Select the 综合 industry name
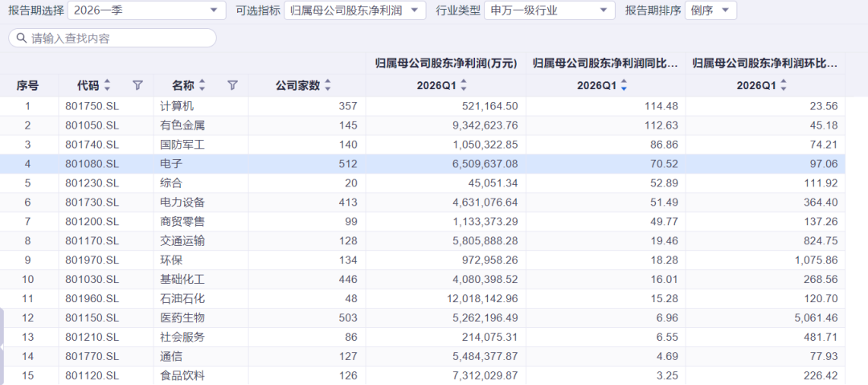The image size is (868, 385). pos(171,182)
